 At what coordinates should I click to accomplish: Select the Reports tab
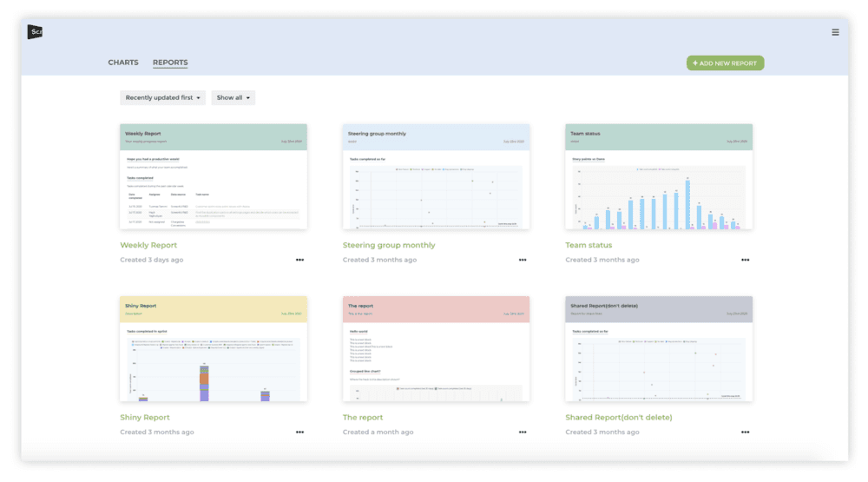[170, 63]
